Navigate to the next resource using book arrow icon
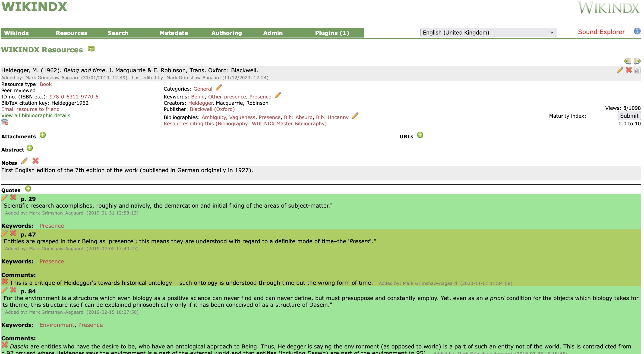Viewport: 644px width, 354px height. (636, 61)
